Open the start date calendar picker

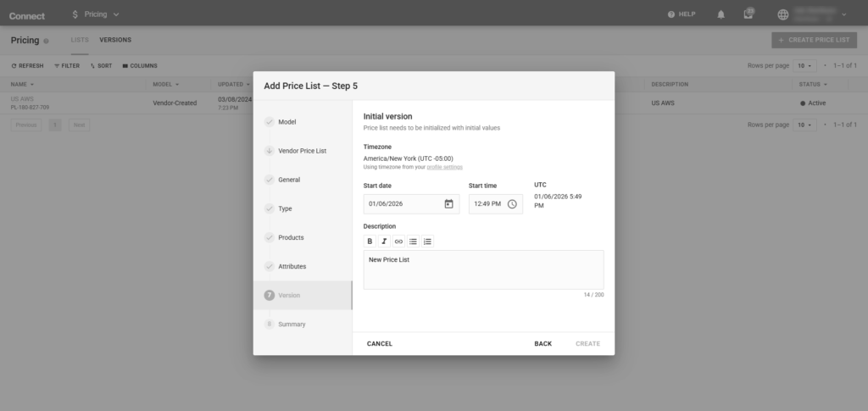(x=448, y=203)
